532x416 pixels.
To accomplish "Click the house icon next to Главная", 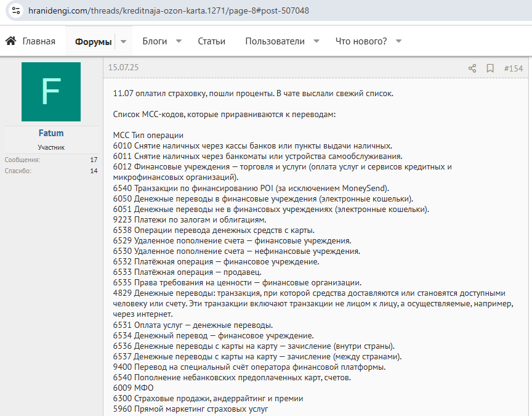I will click(x=10, y=41).
